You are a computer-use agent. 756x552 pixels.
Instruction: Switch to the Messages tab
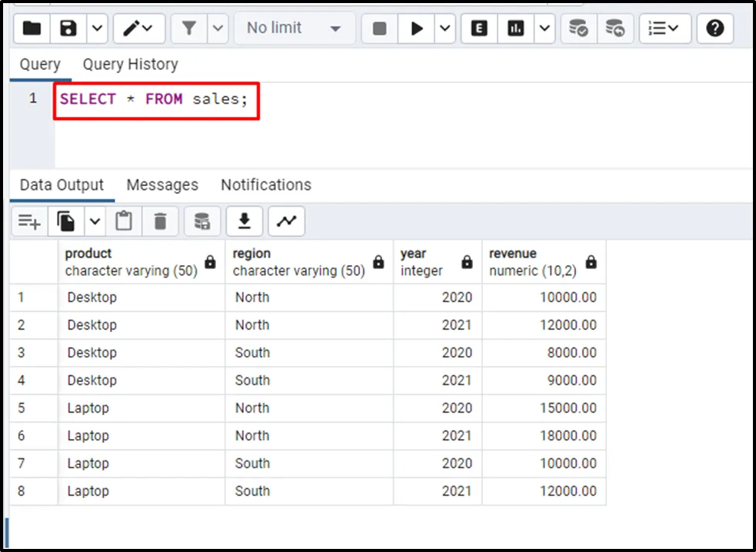pos(162,185)
